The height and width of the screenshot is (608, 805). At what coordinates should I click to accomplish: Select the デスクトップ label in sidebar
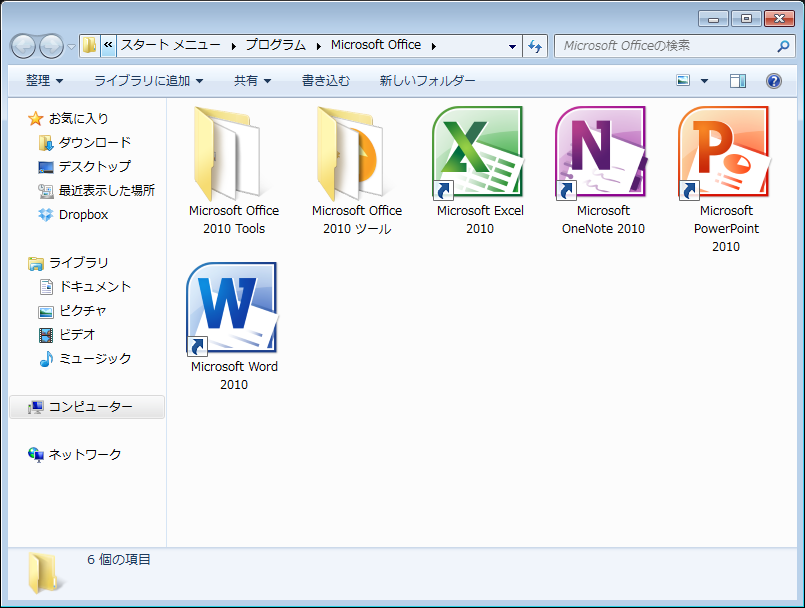pos(94,166)
